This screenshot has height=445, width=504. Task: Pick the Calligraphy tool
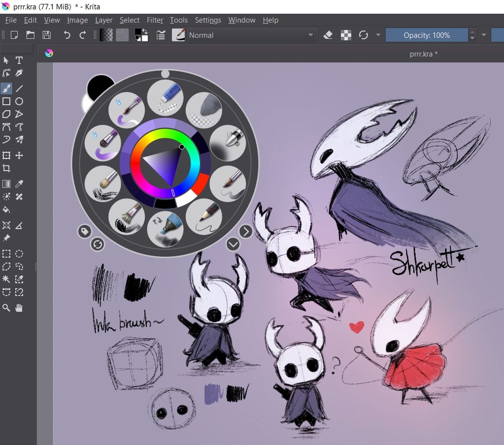click(x=19, y=73)
